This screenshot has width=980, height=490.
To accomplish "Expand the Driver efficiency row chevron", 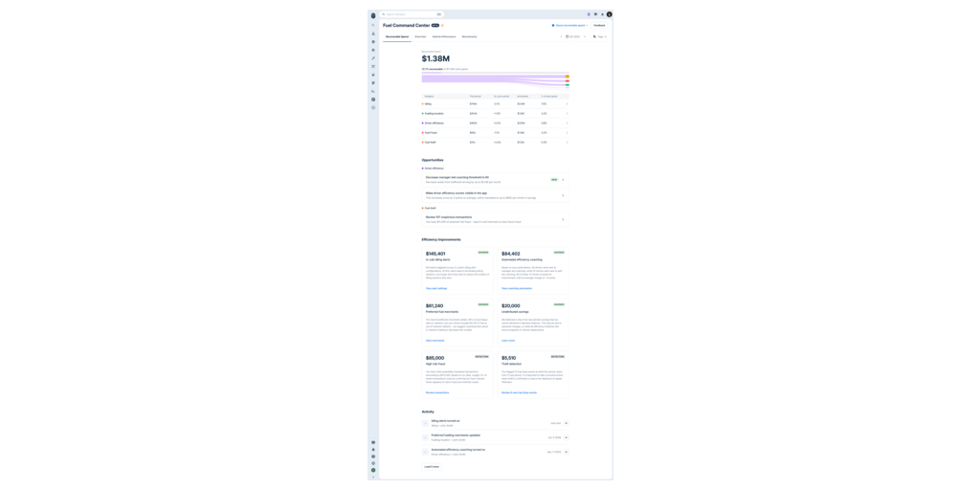I will pos(568,123).
